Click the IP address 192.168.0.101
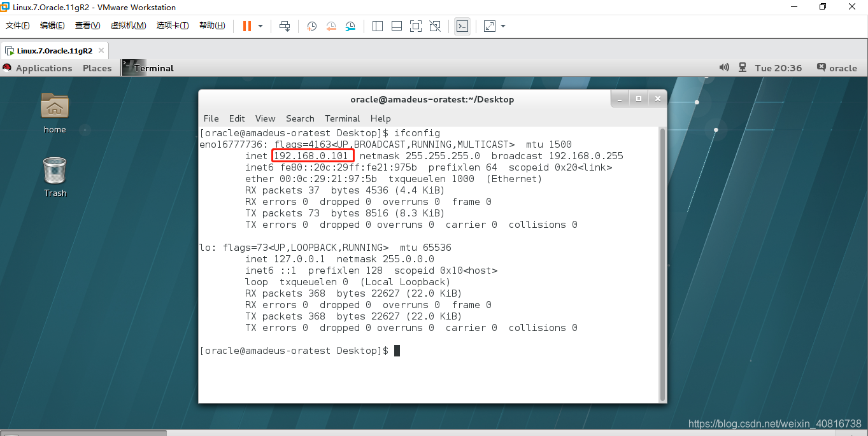 coord(311,156)
